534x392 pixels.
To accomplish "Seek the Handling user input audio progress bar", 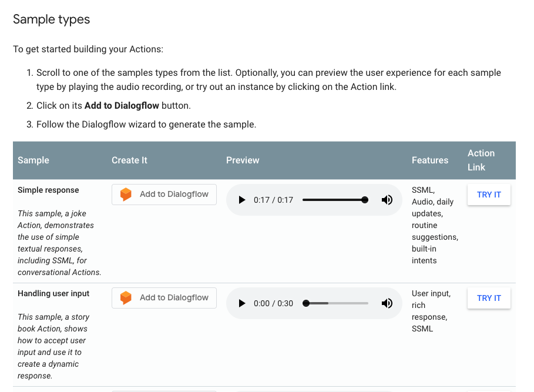I will point(335,303).
